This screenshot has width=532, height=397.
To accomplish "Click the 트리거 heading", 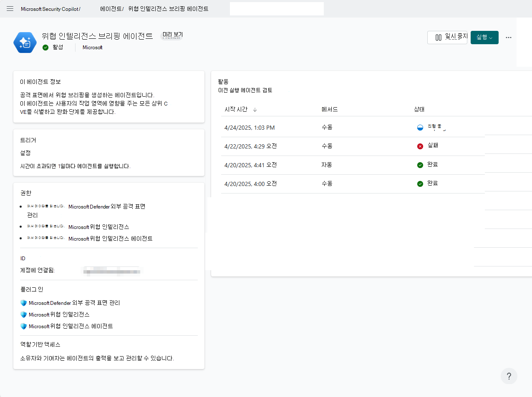I will [x=28, y=140].
